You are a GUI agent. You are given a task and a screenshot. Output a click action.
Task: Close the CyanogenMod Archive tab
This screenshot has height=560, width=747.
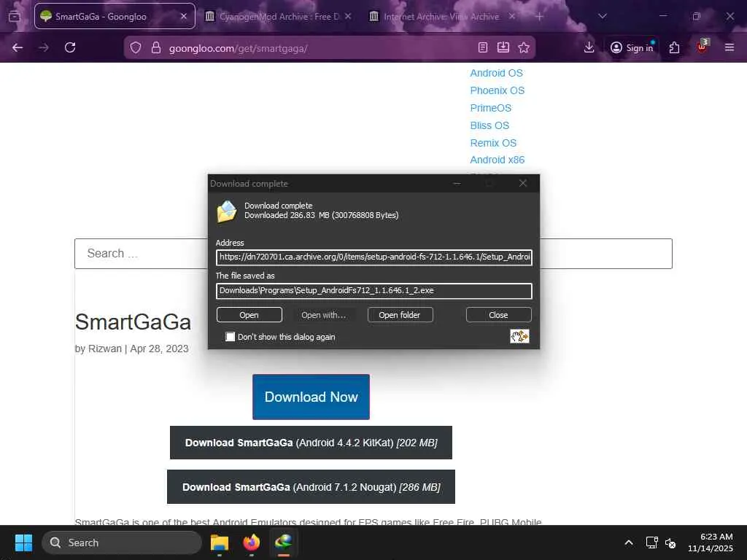point(348,16)
